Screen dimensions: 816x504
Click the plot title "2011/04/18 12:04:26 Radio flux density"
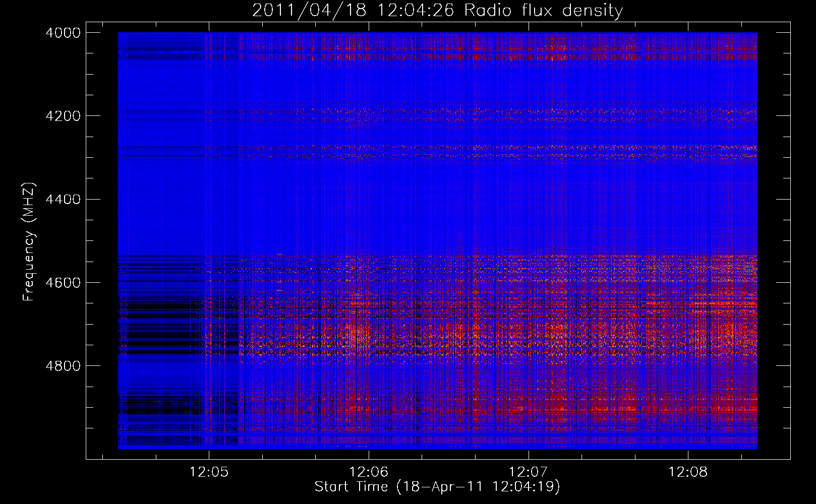click(x=437, y=10)
